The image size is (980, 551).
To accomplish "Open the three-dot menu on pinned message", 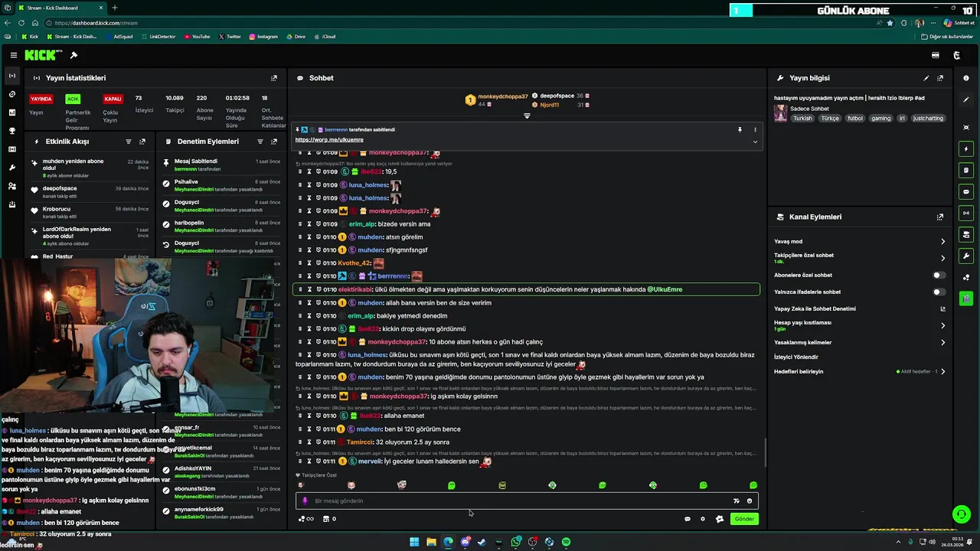I will pyautogui.click(x=755, y=130).
